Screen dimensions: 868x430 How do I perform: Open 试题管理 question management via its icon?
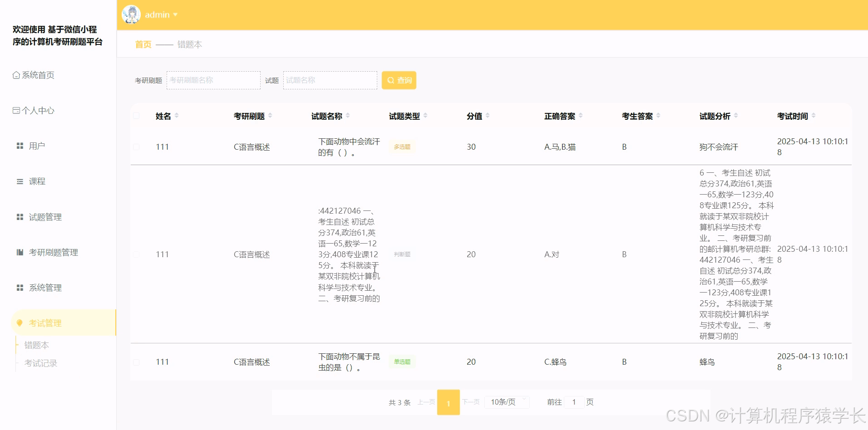(x=20, y=217)
